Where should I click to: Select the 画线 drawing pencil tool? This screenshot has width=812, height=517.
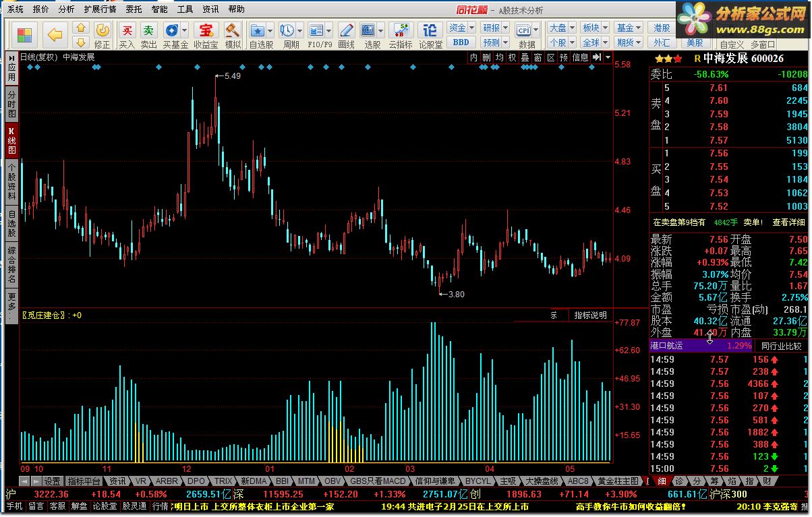(346, 35)
